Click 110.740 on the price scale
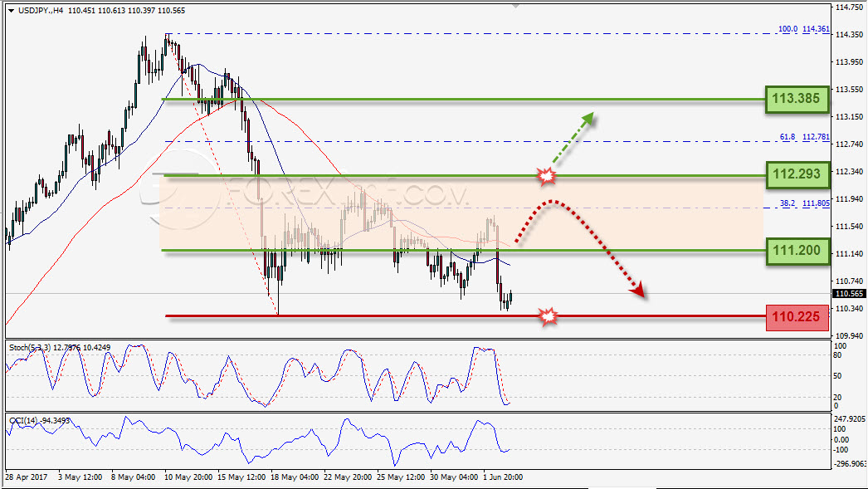The image size is (868, 489). click(x=849, y=281)
